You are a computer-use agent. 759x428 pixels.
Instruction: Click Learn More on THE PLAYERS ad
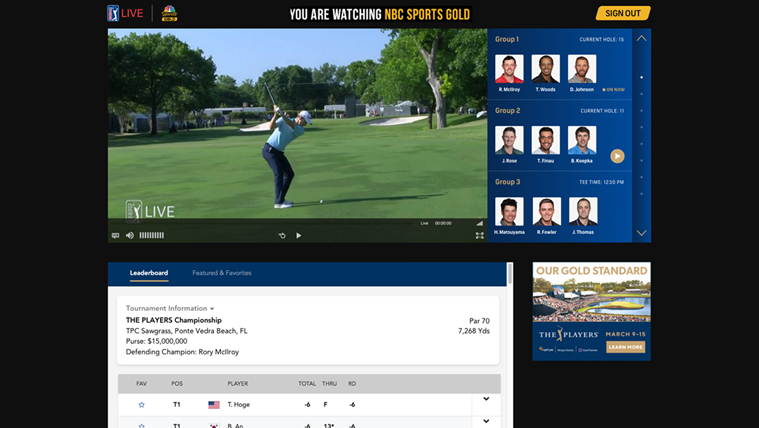click(x=625, y=347)
